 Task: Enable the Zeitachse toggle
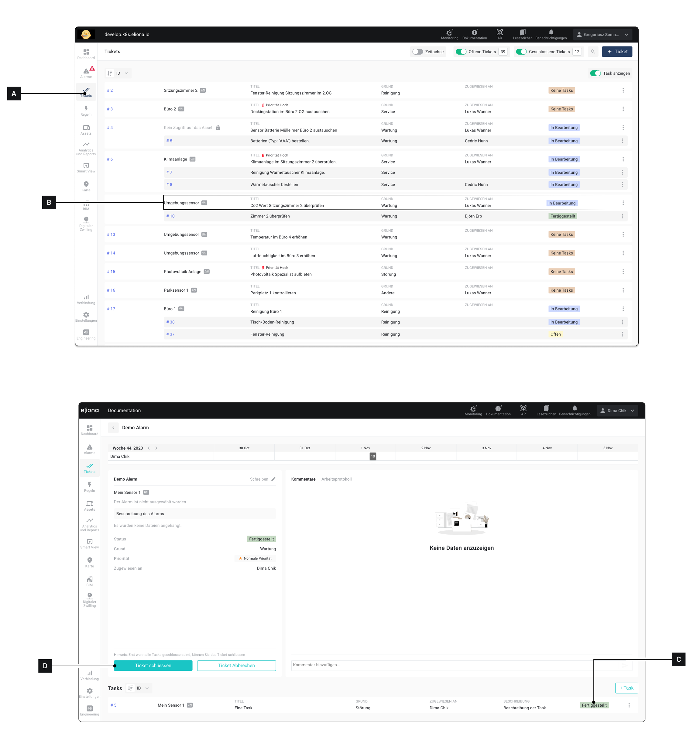click(x=417, y=52)
